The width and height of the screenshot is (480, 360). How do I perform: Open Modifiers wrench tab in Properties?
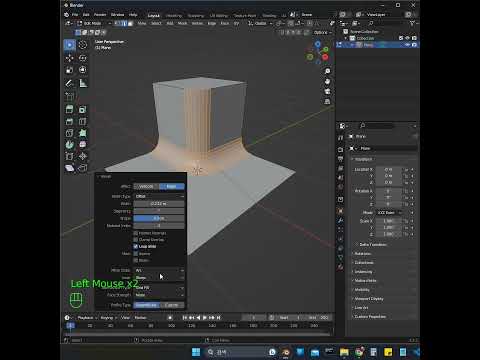click(x=340, y=221)
